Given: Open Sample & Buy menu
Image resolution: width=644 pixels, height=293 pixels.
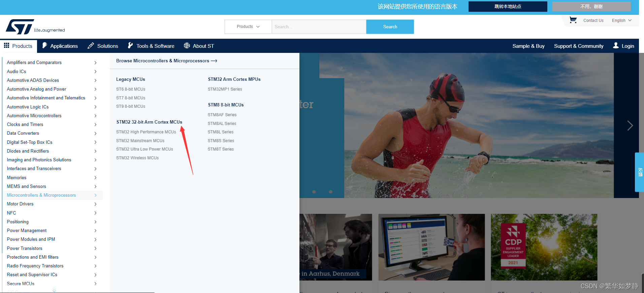Looking at the screenshot, I should click(x=528, y=46).
